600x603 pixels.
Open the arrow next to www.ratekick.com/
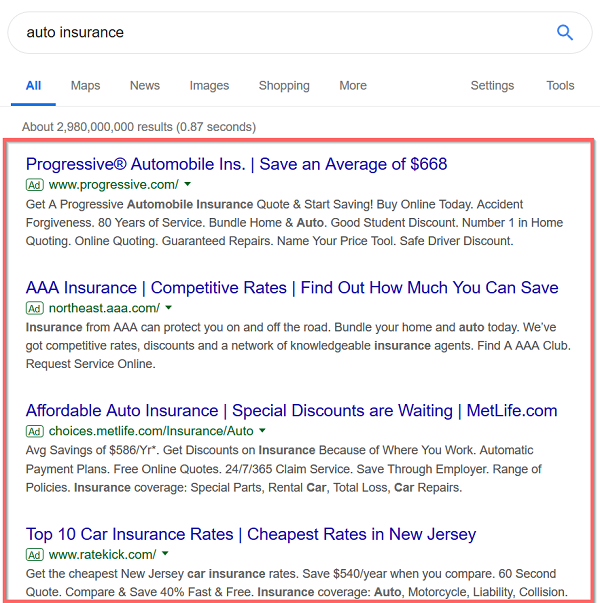[x=165, y=554]
